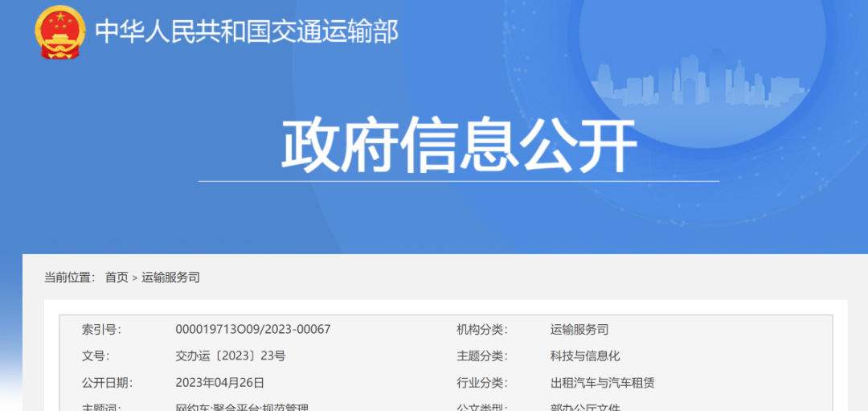Click 运输服务司 value beside 机构分类
Screen dimensions: 868x411
click(x=579, y=330)
